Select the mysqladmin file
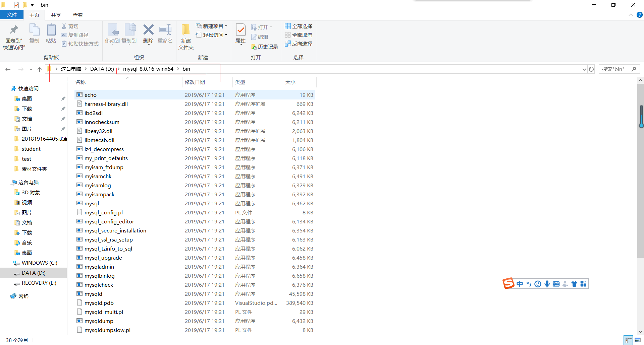 (x=195, y=267)
